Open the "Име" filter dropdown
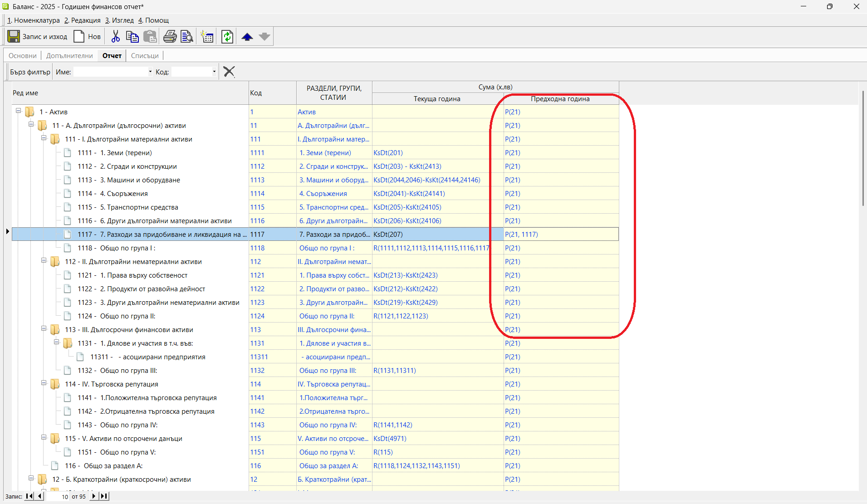The image size is (867, 504). (150, 71)
